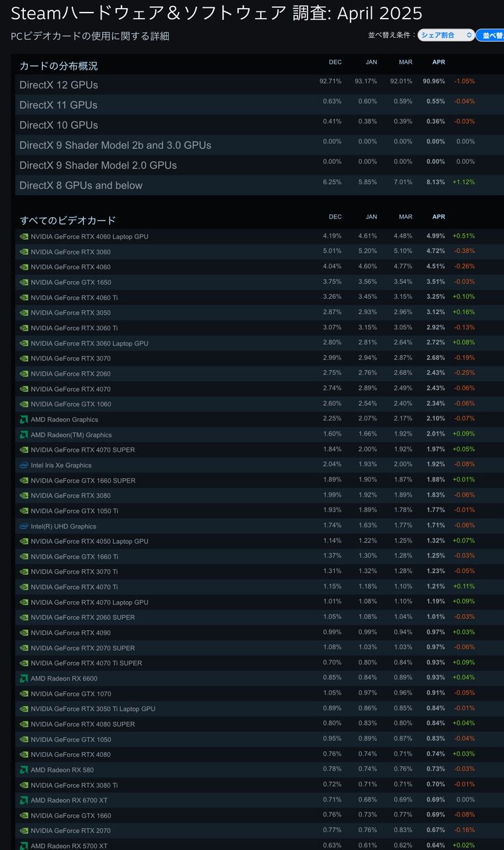Click NVIDIA logo beside GeForce GTX 1060
This screenshot has height=850, width=504.
[24, 404]
